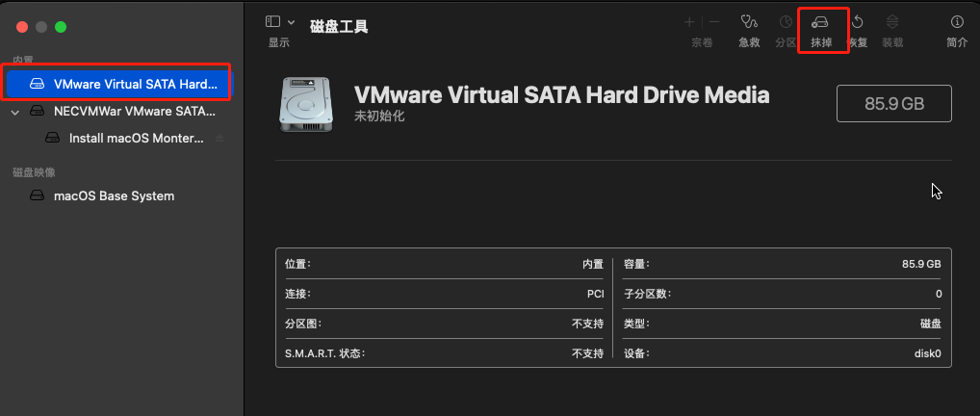Click the 不支持 value in 分区图 row
This screenshot has width=980, height=416.
(x=588, y=324)
